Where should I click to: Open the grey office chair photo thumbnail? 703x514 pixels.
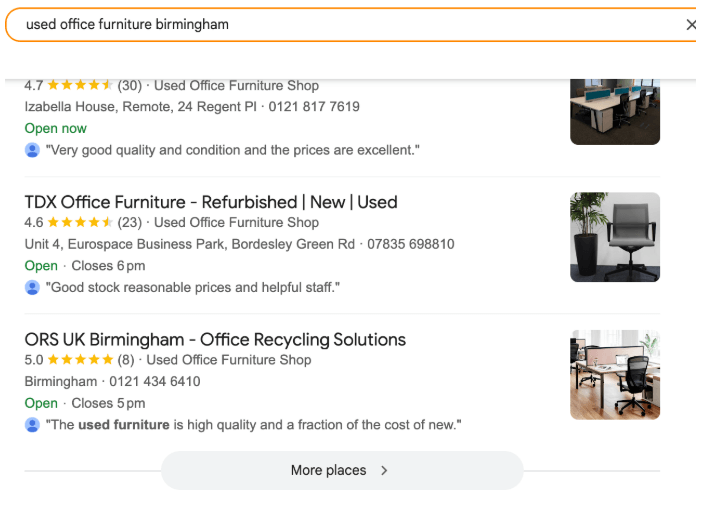(614, 237)
